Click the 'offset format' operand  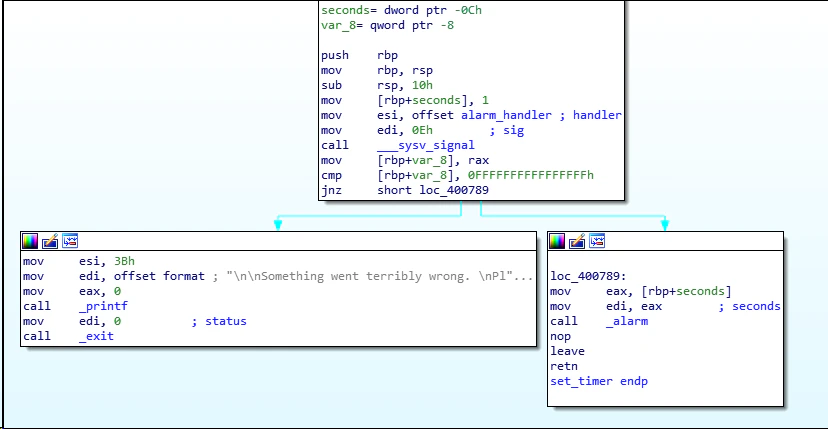point(159,276)
